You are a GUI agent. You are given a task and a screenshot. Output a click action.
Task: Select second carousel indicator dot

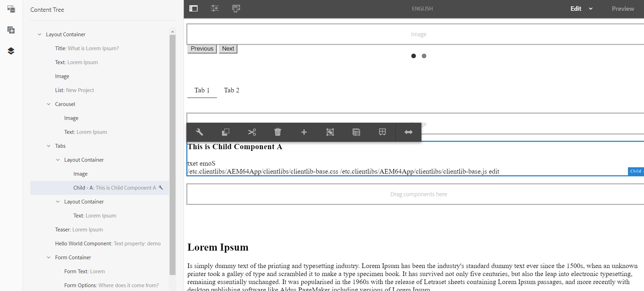tap(424, 56)
